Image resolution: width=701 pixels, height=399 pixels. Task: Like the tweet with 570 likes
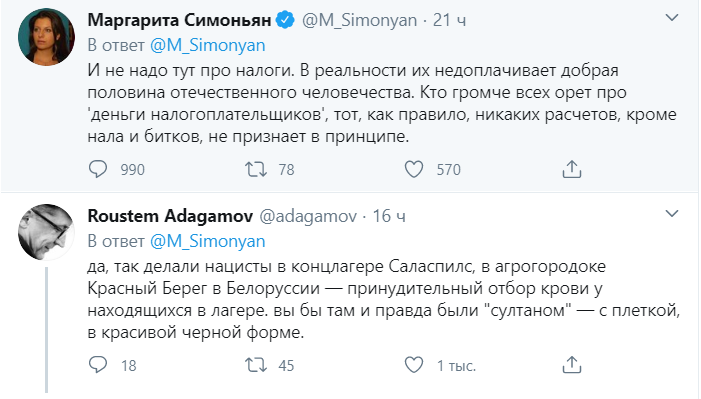coord(414,169)
